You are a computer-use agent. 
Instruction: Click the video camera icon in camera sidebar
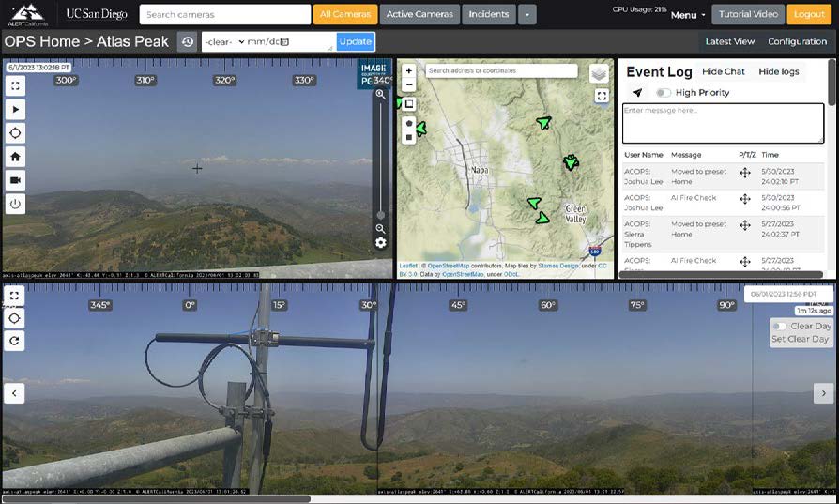[x=15, y=180]
